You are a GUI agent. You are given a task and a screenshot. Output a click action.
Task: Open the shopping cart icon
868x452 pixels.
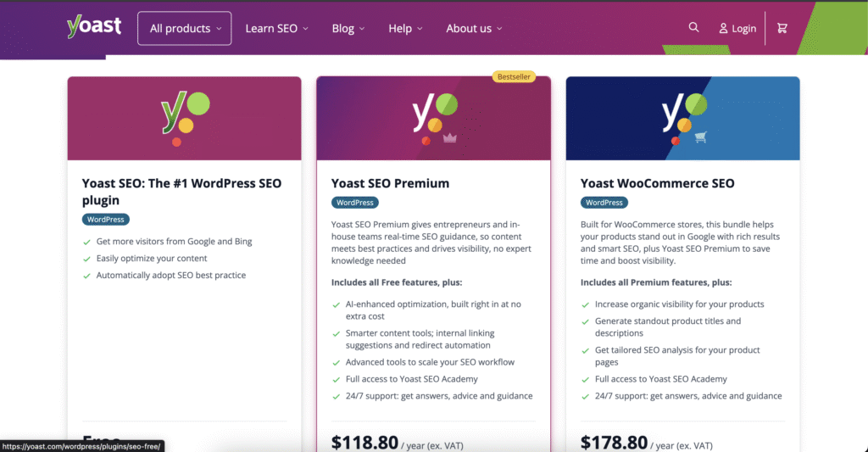pos(782,28)
